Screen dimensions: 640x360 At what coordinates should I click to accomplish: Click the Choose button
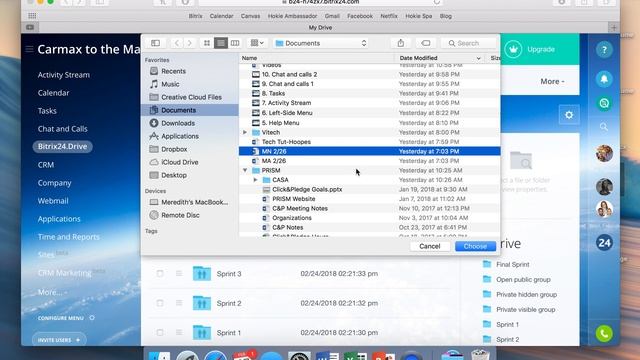point(475,246)
